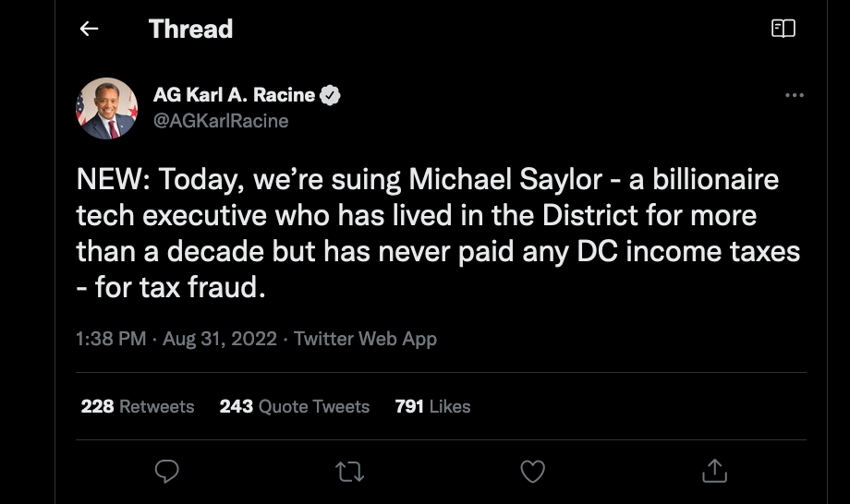The height and width of the screenshot is (504, 850).
Task: Like the tweet with the heart icon
Action: click(x=532, y=472)
